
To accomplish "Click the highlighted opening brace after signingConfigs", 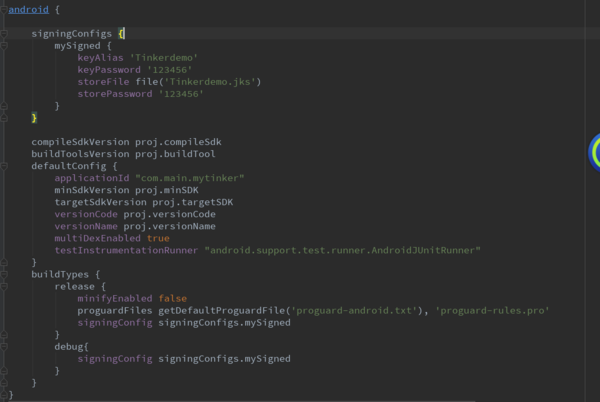I will [x=121, y=34].
